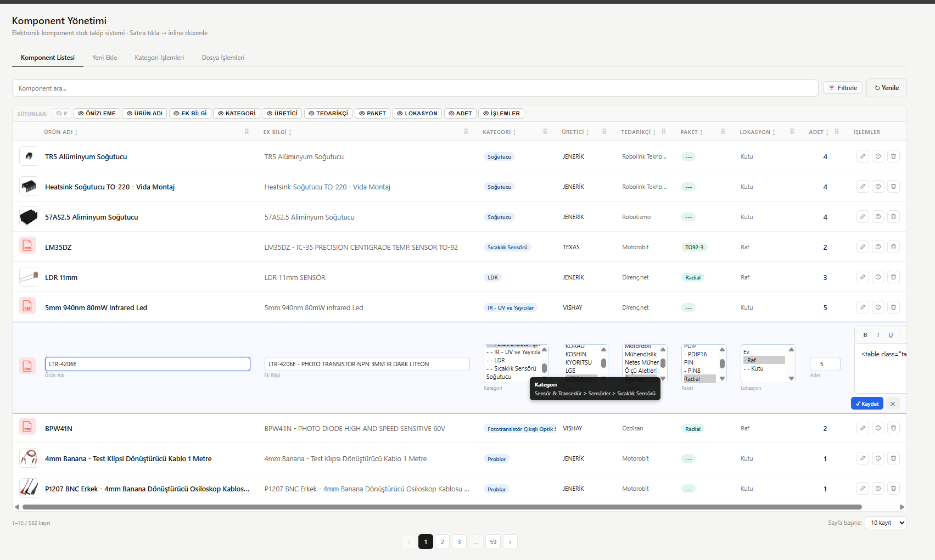Click the edit pencil for TR5 Alüminyum Soğutucu

click(x=863, y=156)
